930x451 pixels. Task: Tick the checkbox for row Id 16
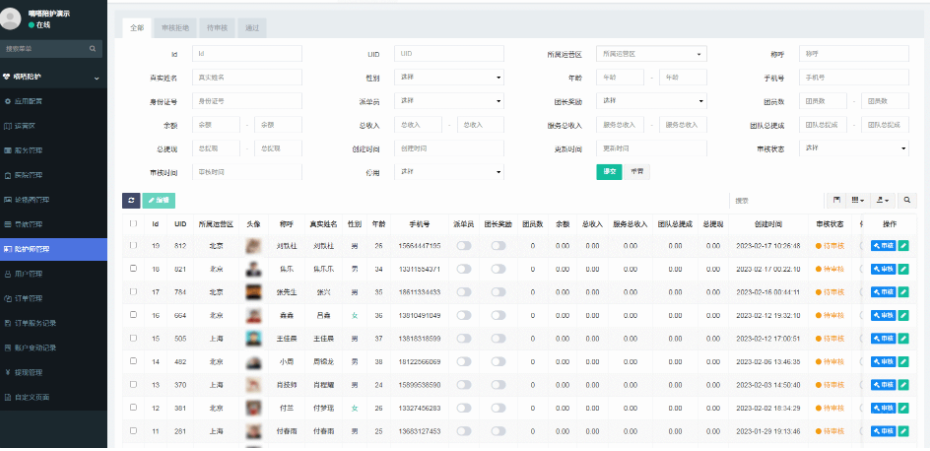[133, 315]
